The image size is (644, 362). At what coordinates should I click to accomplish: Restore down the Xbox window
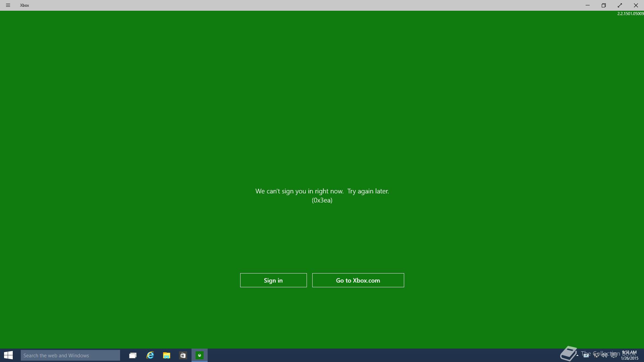(x=604, y=5)
